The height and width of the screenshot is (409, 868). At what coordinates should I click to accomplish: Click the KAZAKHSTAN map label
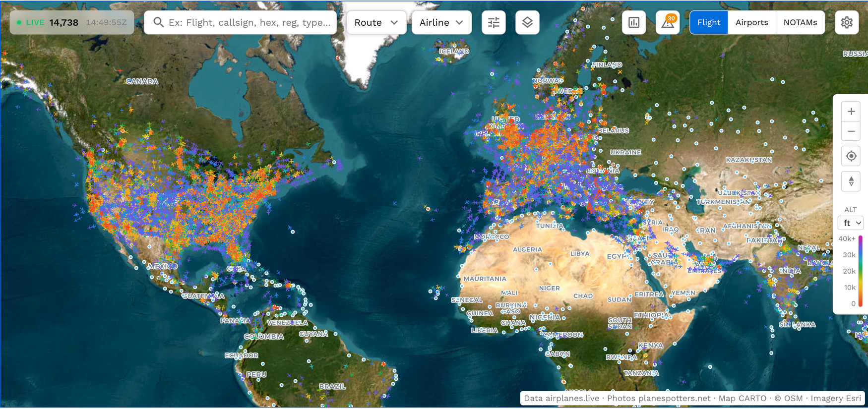point(749,160)
